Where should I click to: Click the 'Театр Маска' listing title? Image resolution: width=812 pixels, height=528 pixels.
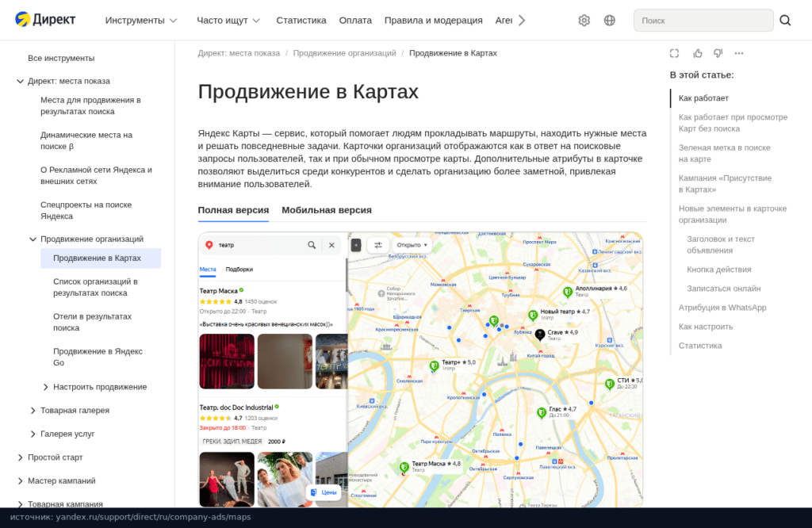[218, 291]
